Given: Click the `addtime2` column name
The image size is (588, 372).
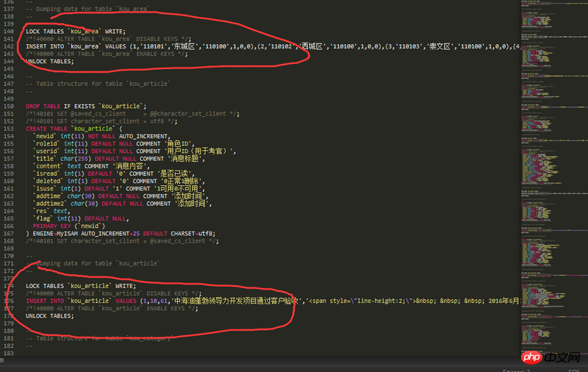Looking at the screenshot, I should pyautogui.click(x=50, y=204).
